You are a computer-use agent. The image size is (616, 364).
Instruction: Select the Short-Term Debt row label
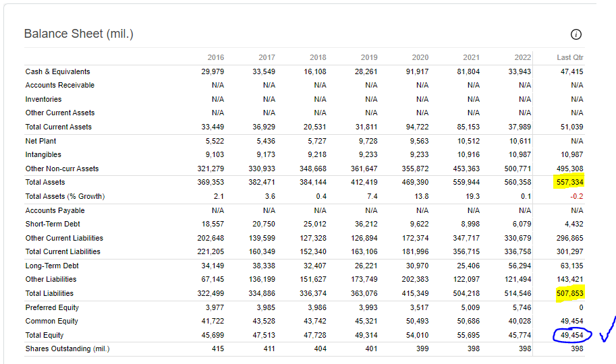point(53,224)
